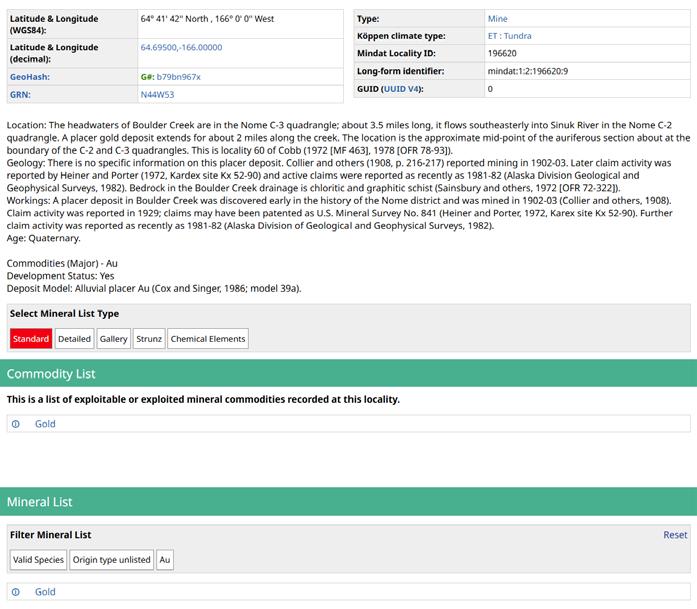Switch to the Gallery mineral list view
The image size is (697, 609).
(x=114, y=339)
